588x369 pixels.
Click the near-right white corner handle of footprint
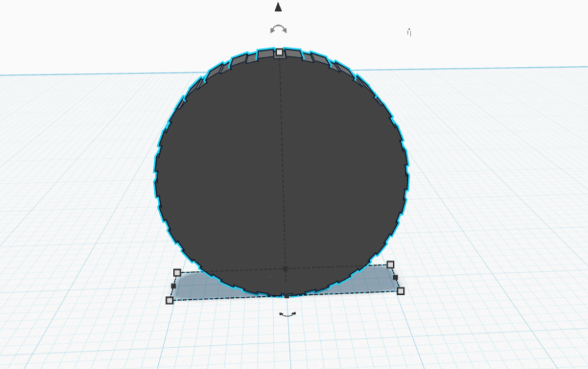401,291
